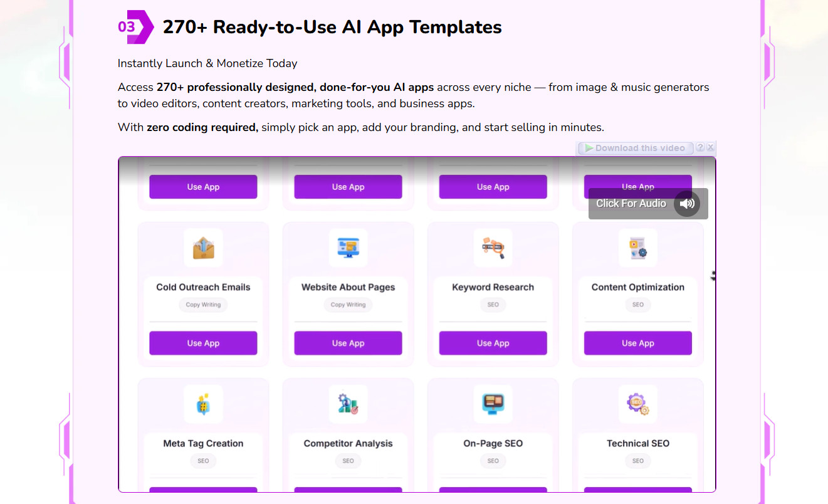
Task: Click the Meta Tag Creation icon
Action: point(203,404)
